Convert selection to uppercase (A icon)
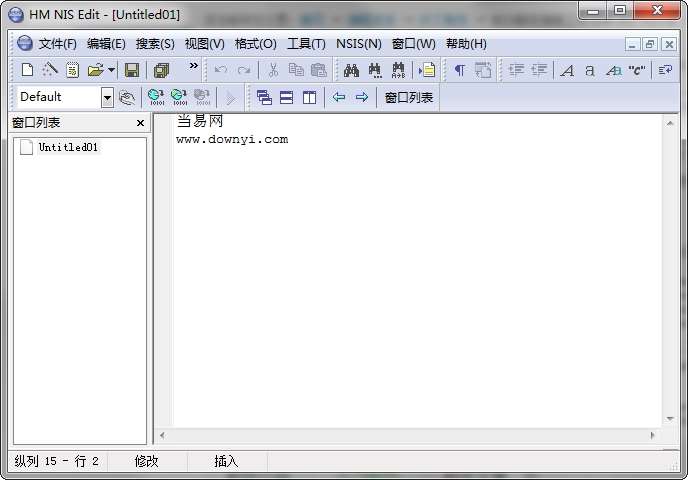The height and width of the screenshot is (480, 688). [567, 70]
